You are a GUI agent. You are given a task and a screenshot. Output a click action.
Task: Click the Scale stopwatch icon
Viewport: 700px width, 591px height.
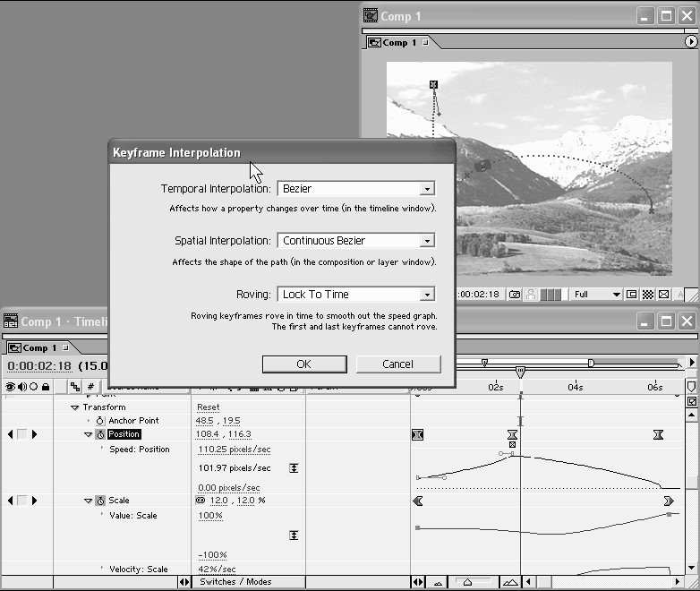100,501
